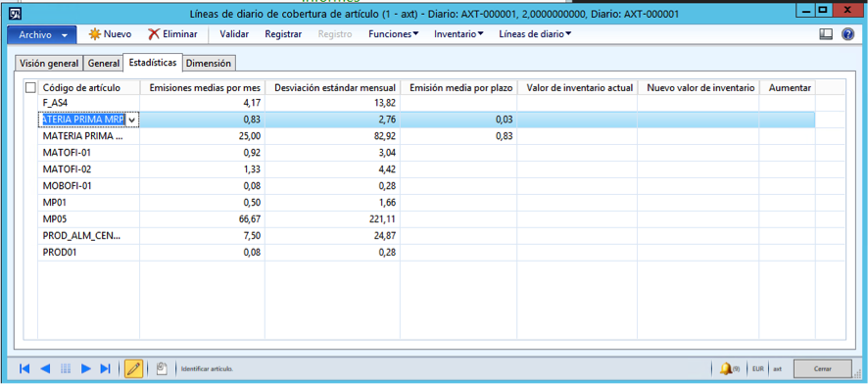Click value 4,17 in F_AS4 row
This screenshot has height=384, width=868.
pos(252,103)
